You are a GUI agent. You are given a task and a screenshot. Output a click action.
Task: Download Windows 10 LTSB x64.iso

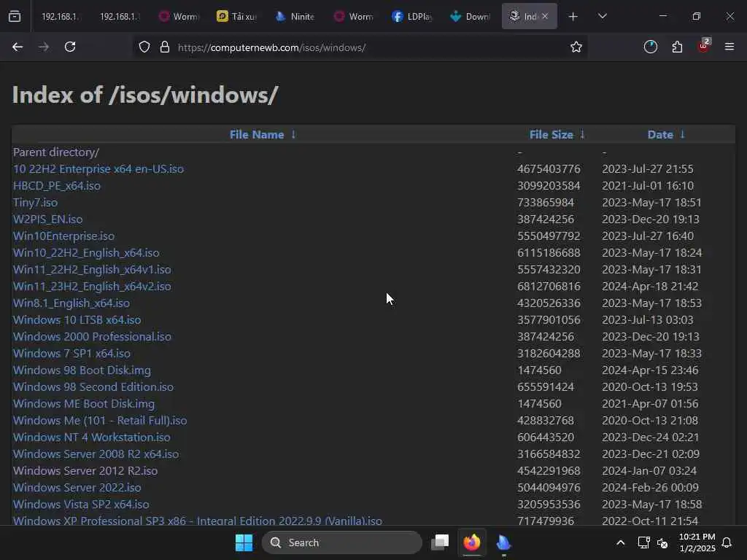[77, 319]
